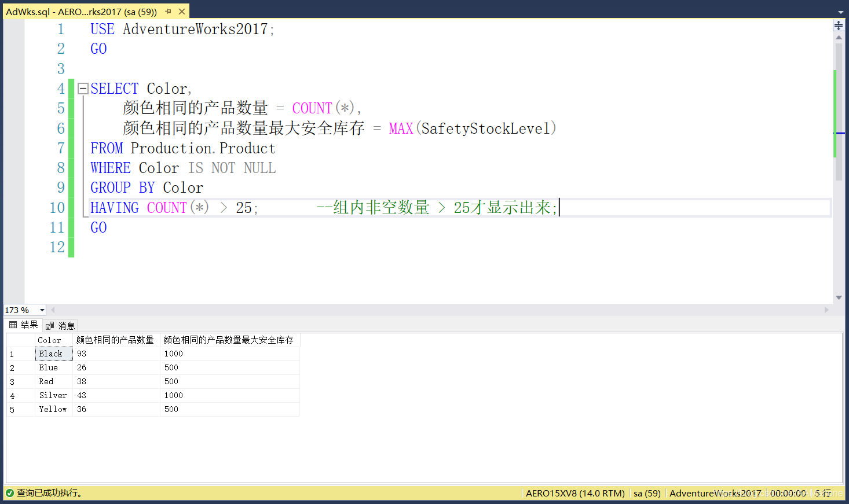Select the Red cell
Screen dimensions: 849x504
tap(54, 381)
